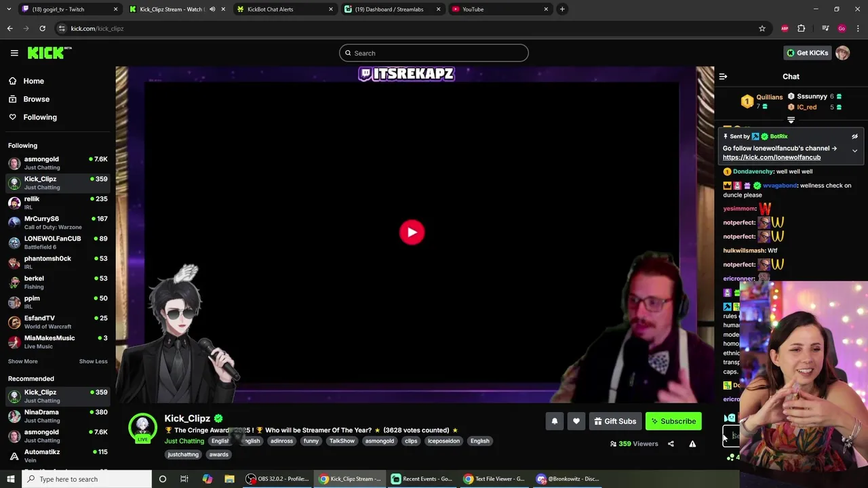Go back in the browser
This screenshot has width=868, height=488.
[9, 28]
